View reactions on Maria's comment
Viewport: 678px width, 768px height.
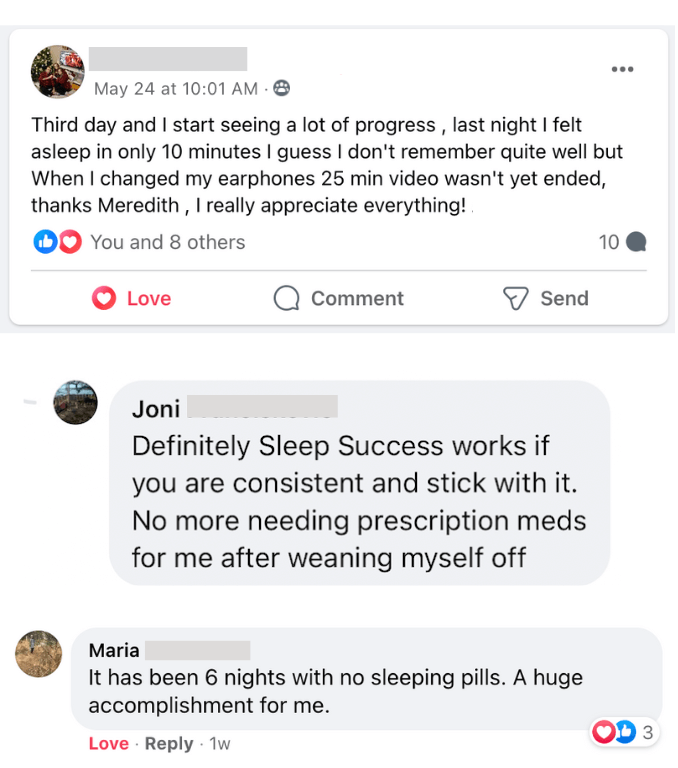click(625, 732)
